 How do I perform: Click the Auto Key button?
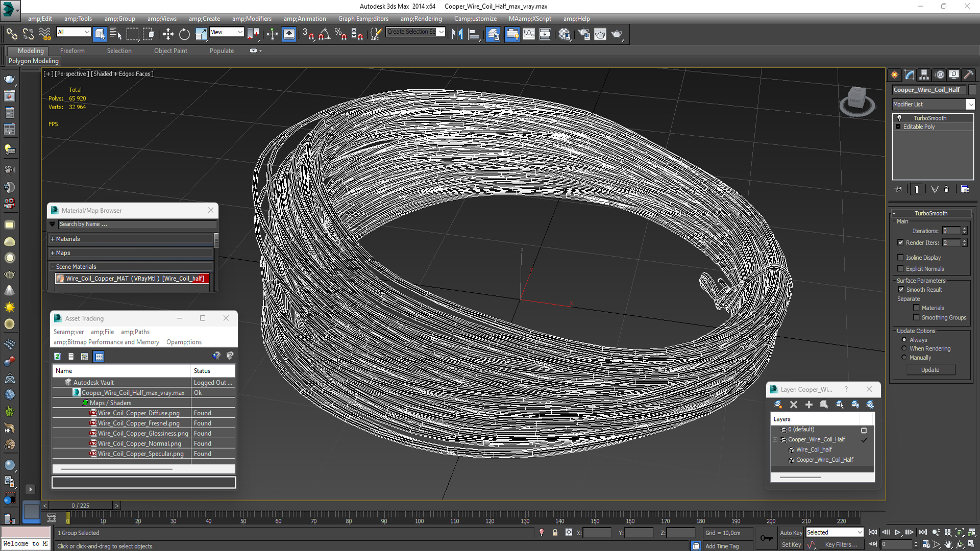click(791, 532)
